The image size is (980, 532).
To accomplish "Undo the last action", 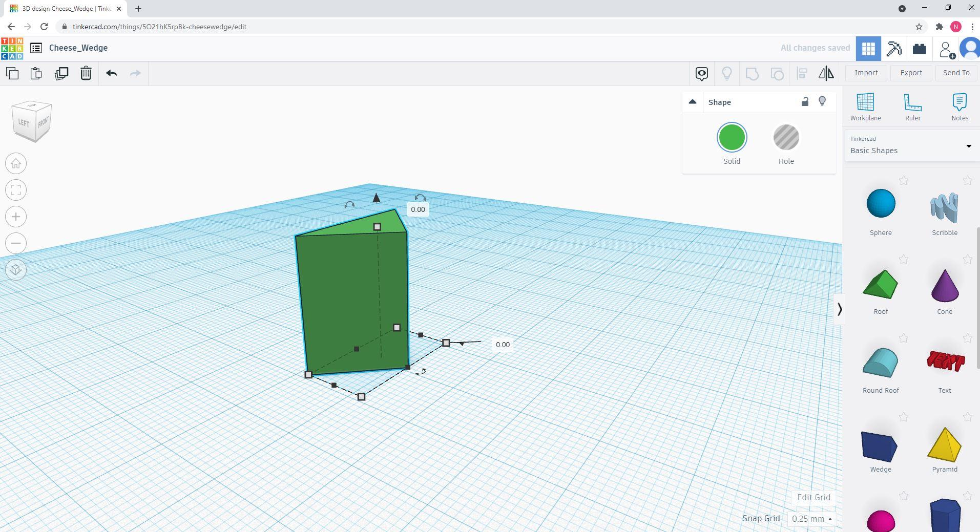I will coord(111,73).
